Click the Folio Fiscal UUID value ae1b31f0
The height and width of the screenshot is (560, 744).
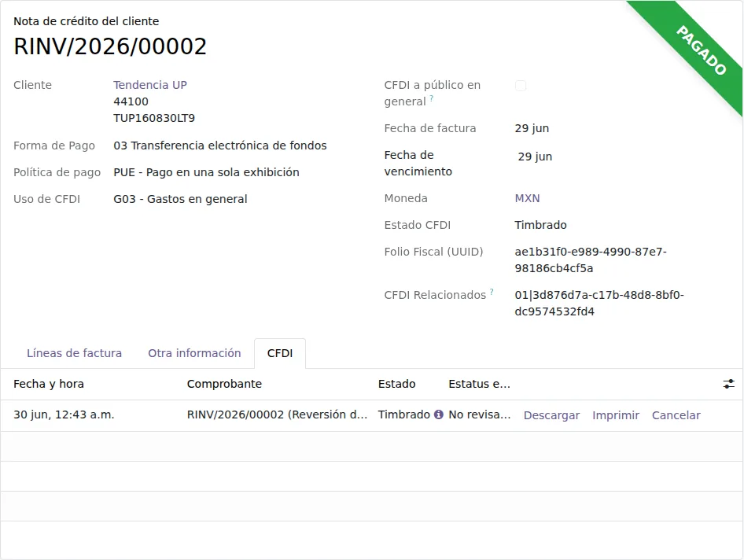pos(591,260)
